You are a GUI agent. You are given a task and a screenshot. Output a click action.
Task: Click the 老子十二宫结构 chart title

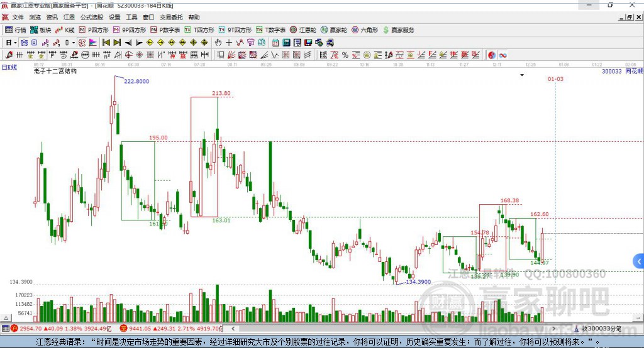click(55, 71)
